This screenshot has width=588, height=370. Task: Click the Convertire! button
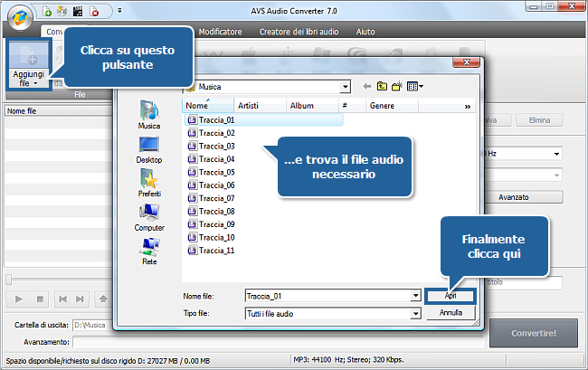coord(533,333)
